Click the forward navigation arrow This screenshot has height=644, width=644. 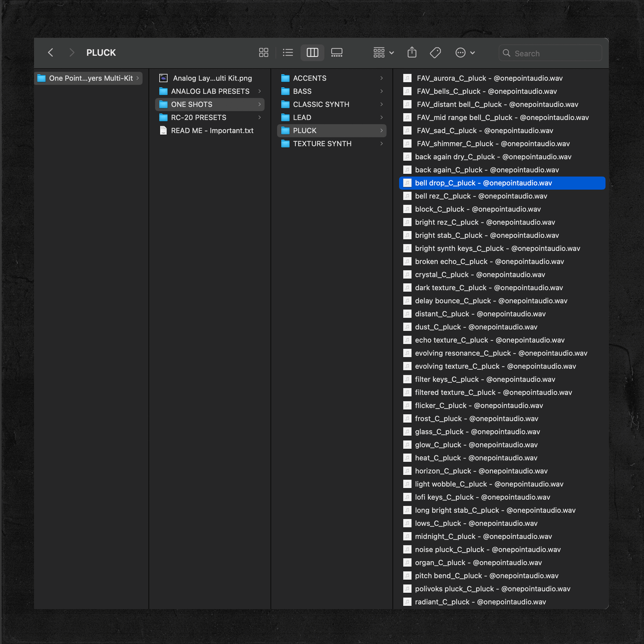click(72, 53)
